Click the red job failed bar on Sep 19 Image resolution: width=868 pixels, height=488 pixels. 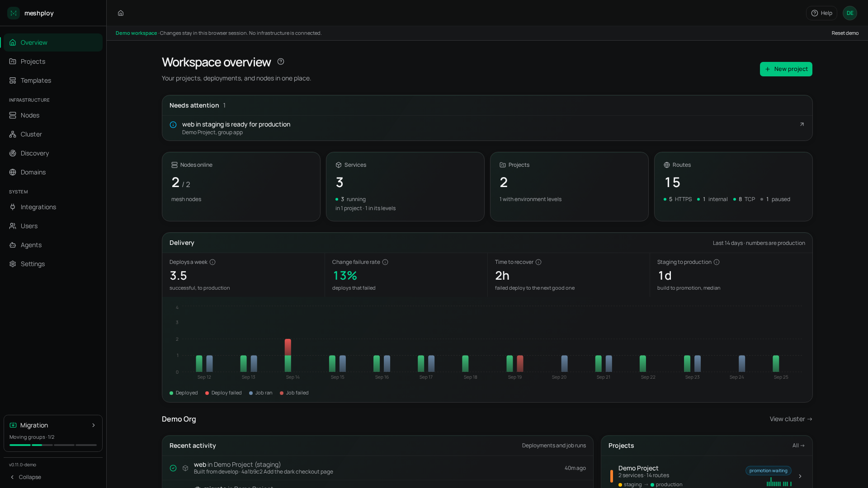[520, 364]
